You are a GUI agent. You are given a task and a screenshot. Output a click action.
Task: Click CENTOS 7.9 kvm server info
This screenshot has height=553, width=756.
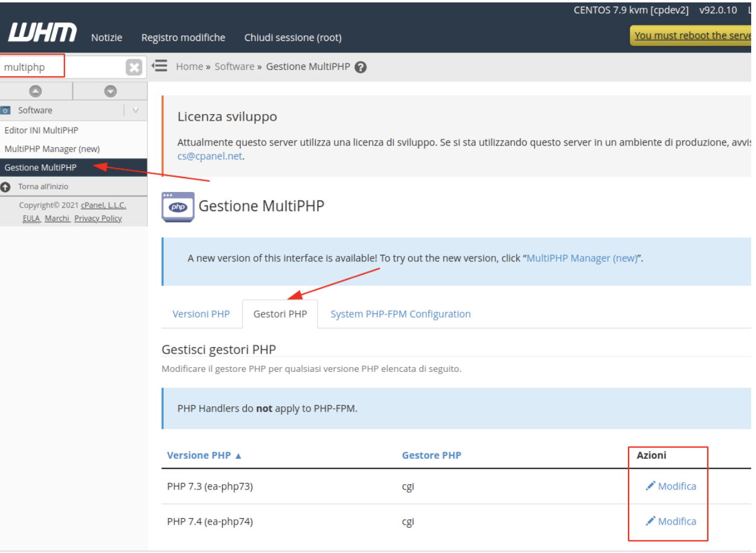tap(631, 10)
